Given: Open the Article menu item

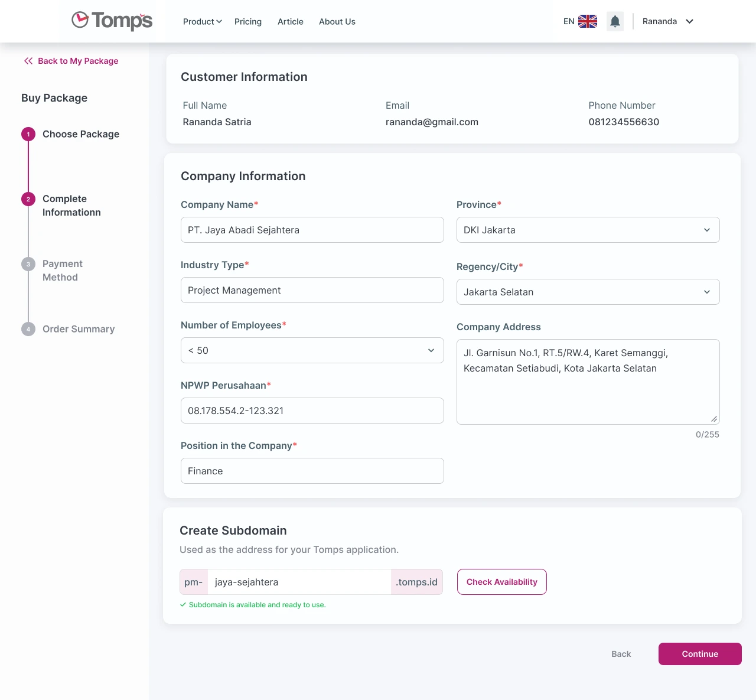Looking at the screenshot, I should (291, 21).
